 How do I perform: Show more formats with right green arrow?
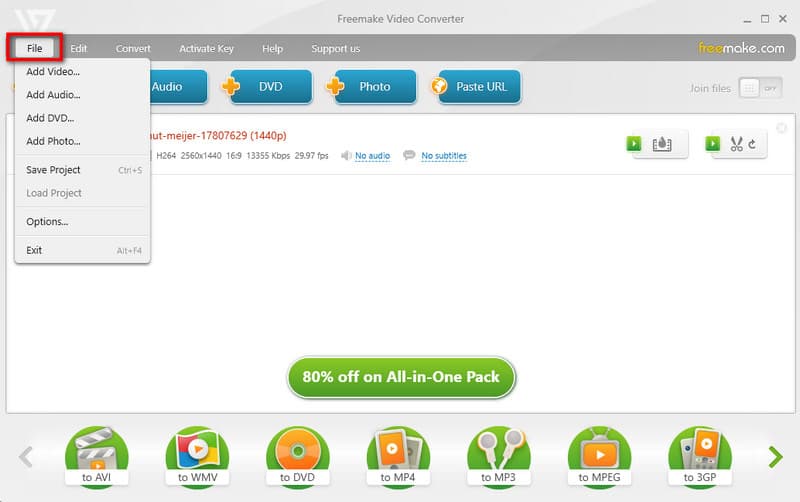tap(776, 457)
